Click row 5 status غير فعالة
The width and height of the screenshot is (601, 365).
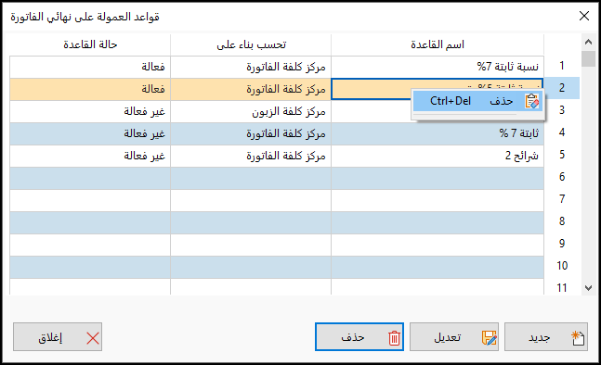pyautogui.click(x=90, y=156)
